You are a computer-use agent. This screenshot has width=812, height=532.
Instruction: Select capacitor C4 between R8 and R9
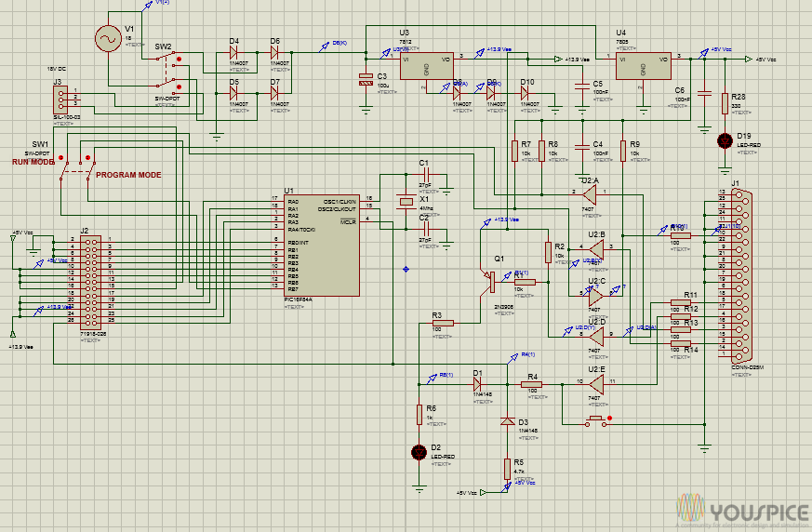pyautogui.click(x=582, y=147)
